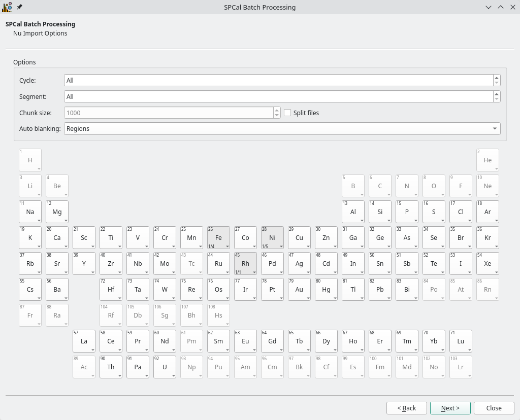This screenshot has width=520, height=420.
Task: Select the Th element tile
Action: point(111,367)
